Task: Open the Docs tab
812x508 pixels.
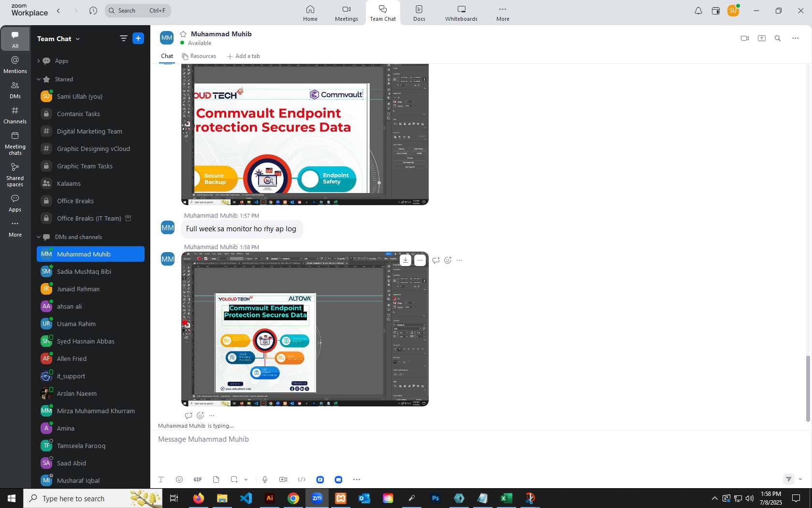Action: pyautogui.click(x=419, y=13)
